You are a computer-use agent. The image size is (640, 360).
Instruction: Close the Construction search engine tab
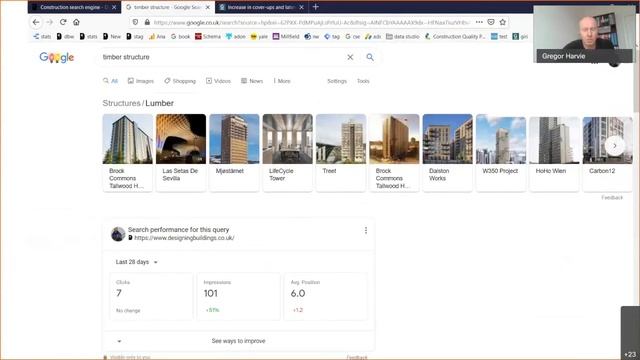click(x=114, y=7)
